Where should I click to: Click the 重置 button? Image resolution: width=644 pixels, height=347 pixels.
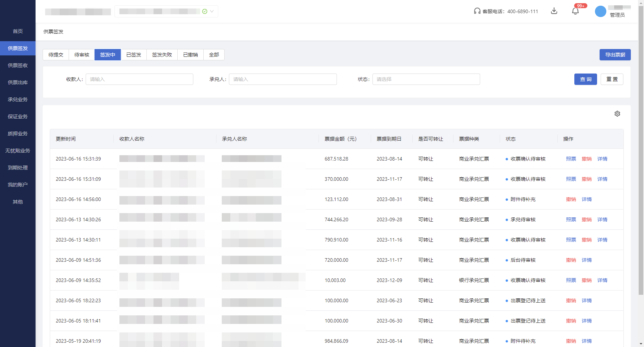click(x=612, y=79)
